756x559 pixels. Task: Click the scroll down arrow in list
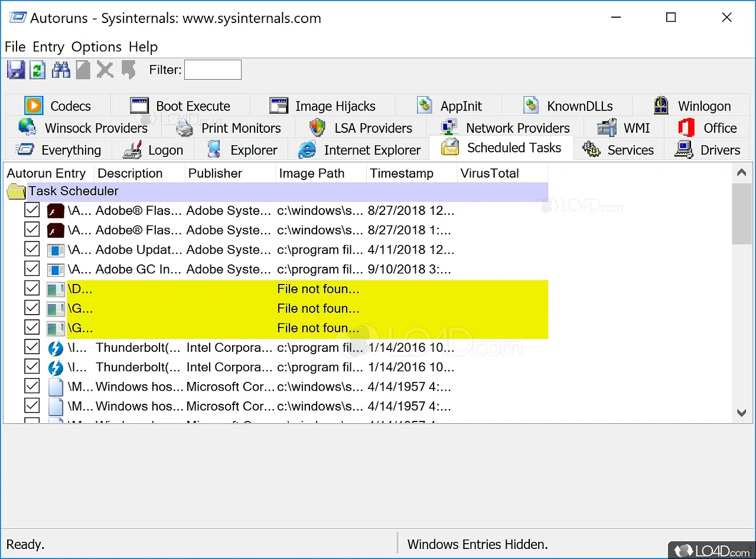[x=742, y=413]
